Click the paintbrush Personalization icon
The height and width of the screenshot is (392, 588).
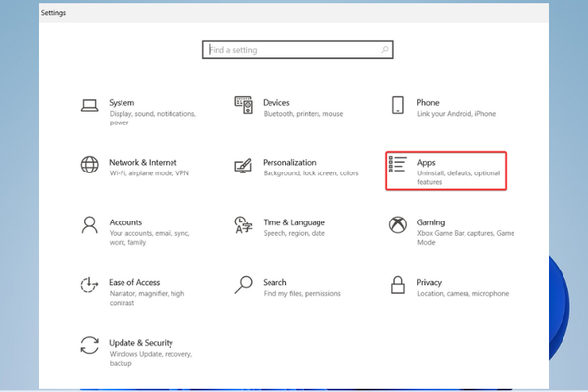tap(244, 166)
